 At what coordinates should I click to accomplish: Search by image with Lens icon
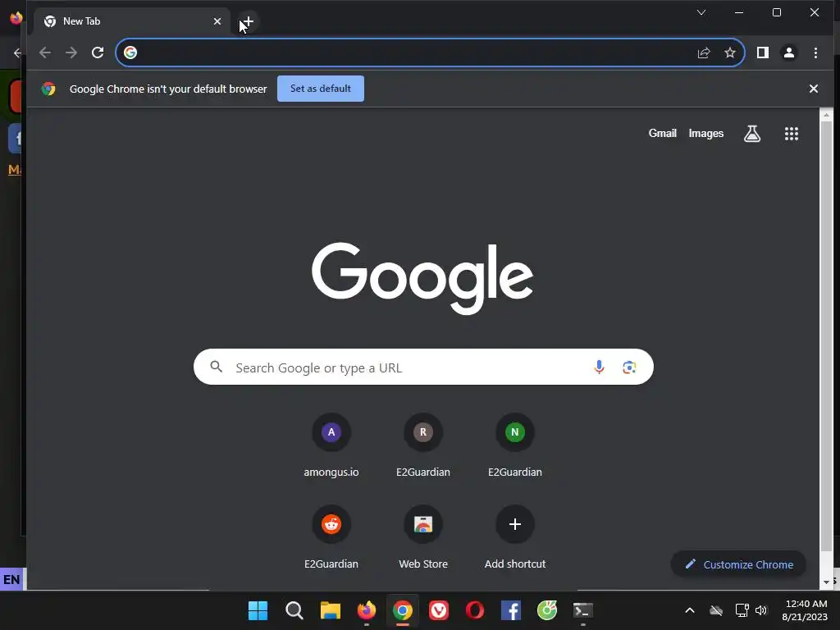[x=629, y=367]
